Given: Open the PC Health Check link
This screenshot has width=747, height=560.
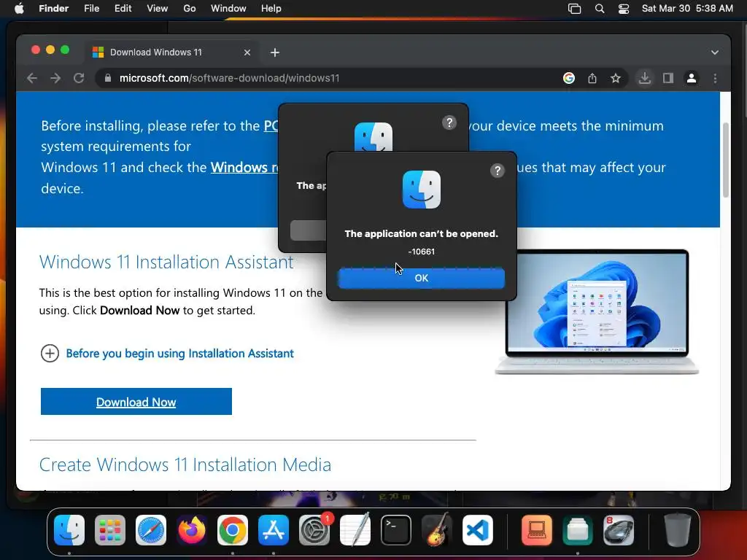Looking at the screenshot, I should point(271,125).
